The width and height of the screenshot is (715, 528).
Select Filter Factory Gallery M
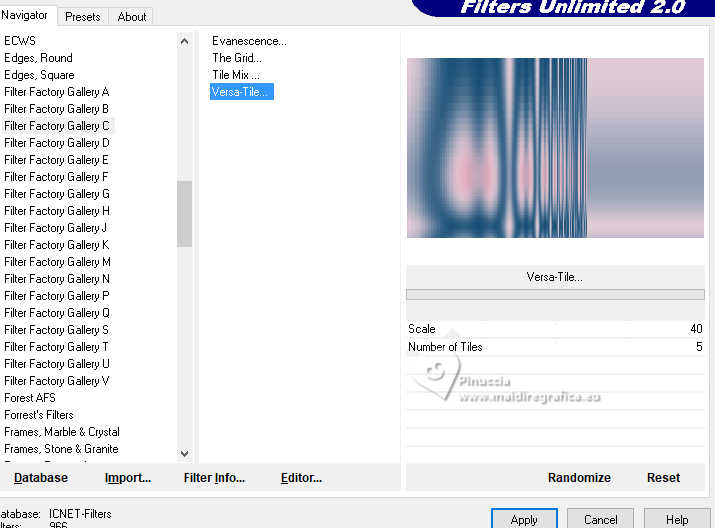click(x=57, y=262)
